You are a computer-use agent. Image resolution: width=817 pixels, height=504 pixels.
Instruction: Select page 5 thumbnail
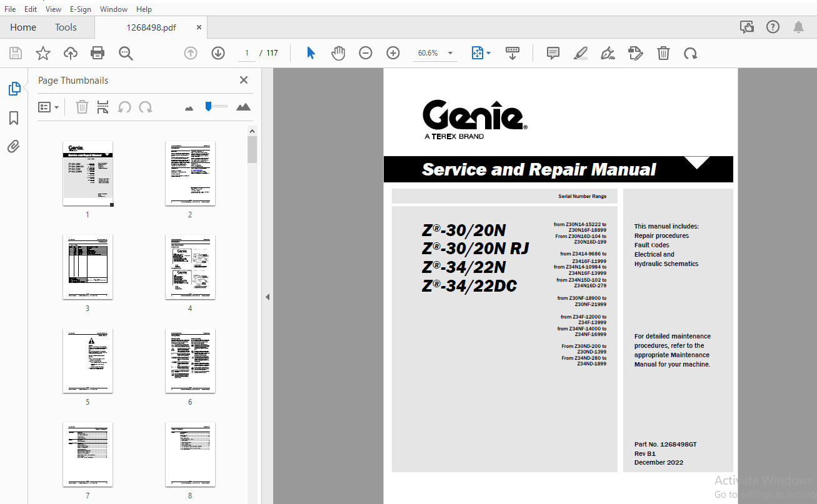pyautogui.click(x=88, y=361)
